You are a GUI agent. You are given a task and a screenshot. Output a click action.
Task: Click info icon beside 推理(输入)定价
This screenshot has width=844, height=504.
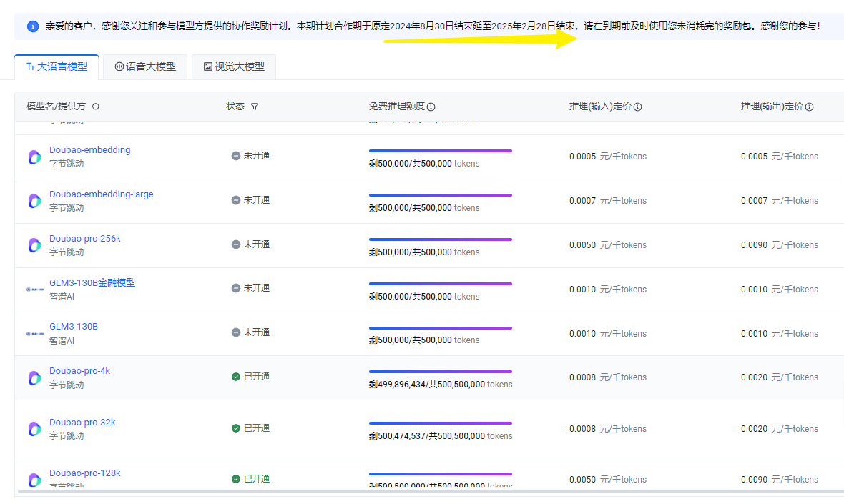[x=637, y=107]
